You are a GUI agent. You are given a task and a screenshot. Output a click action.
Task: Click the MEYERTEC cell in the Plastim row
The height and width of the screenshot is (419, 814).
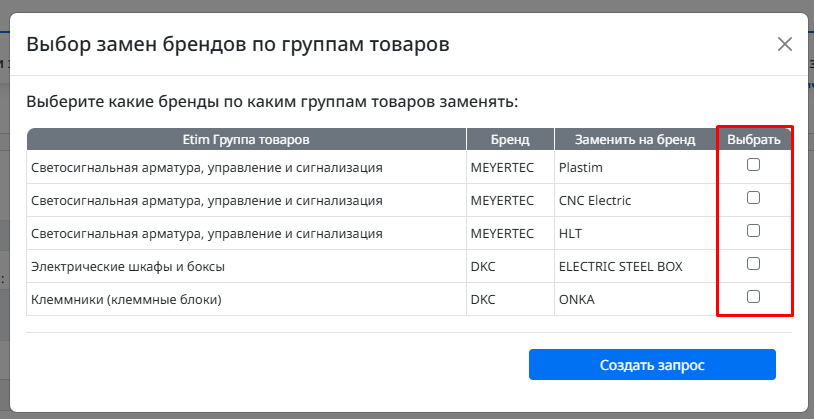[510, 167]
